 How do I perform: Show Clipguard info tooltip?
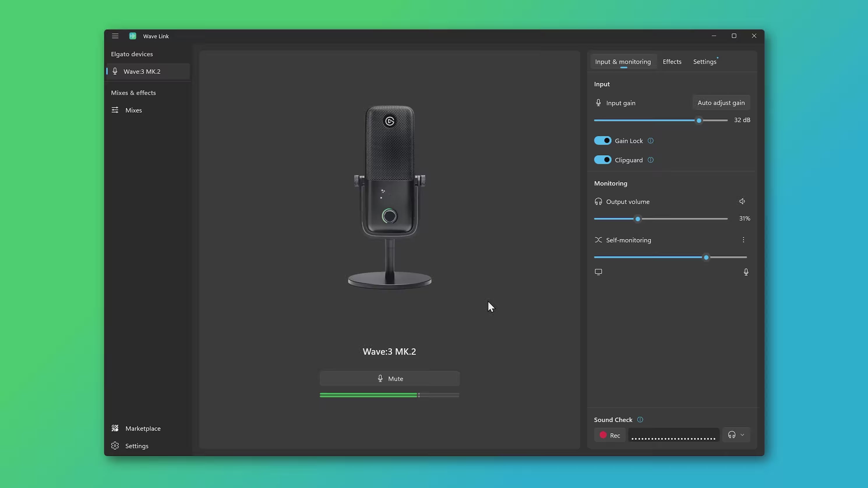[x=651, y=160]
